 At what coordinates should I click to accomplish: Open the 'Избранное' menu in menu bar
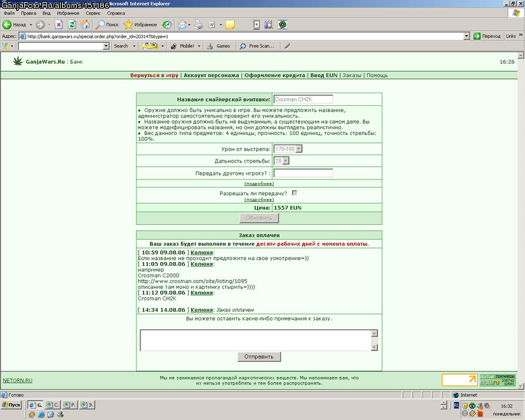tap(68, 13)
